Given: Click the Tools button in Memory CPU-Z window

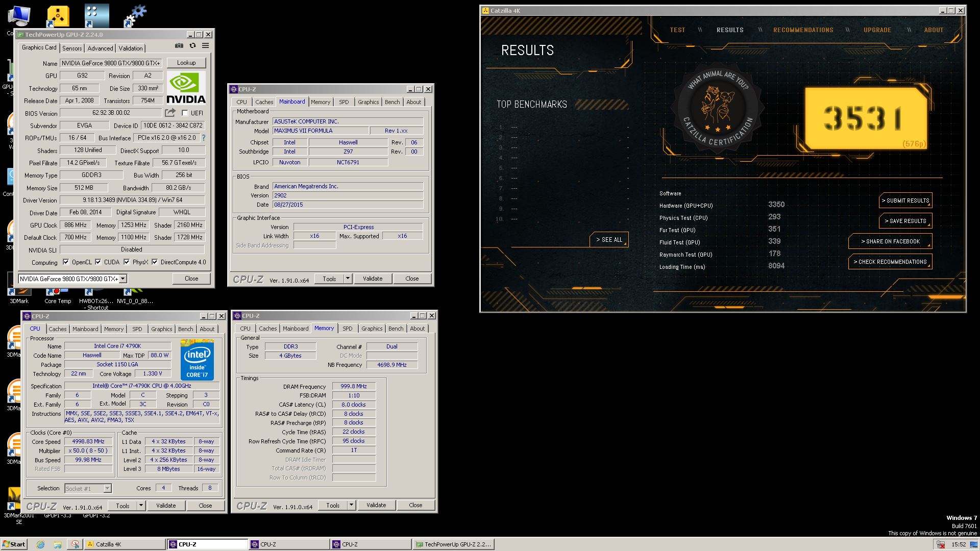Looking at the screenshot, I should click(x=333, y=505).
